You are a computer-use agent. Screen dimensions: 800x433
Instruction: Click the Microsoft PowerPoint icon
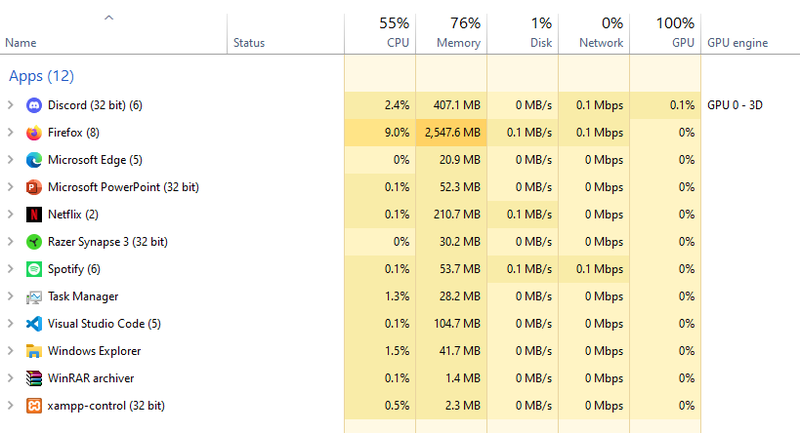pyautogui.click(x=34, y=187)
